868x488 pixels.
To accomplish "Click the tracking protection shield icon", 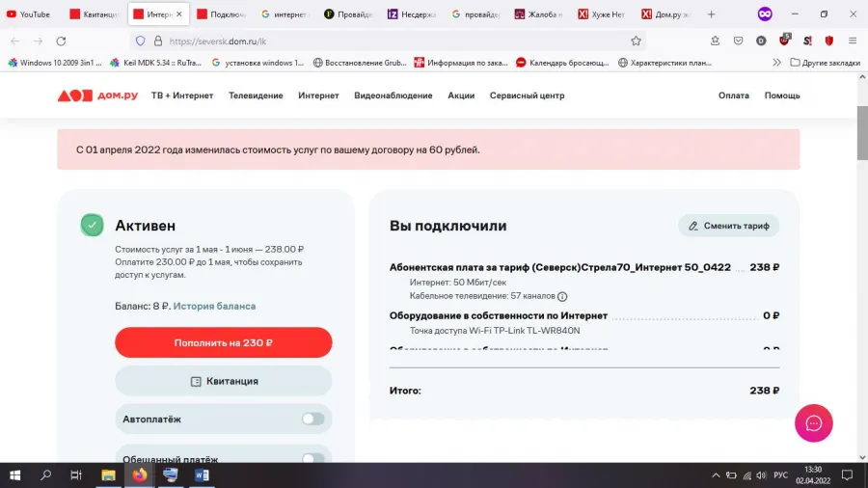I will tap(140, 41).
